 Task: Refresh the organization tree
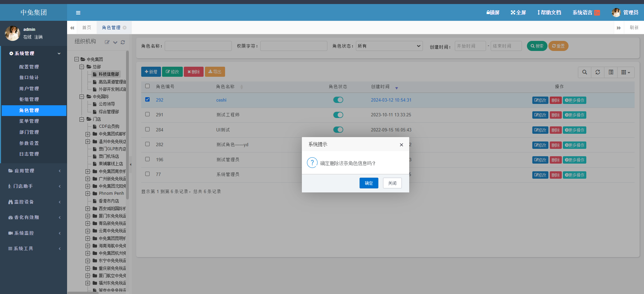123,42
